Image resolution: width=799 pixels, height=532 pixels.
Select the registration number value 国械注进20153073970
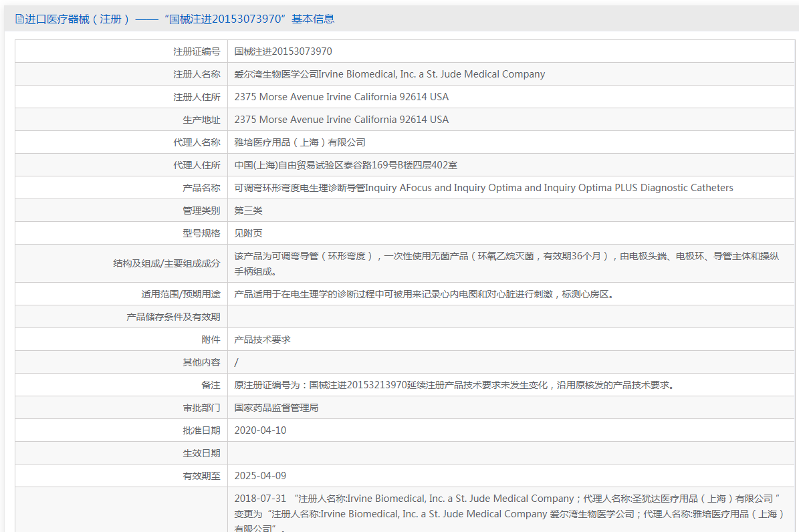coord(283,51)
